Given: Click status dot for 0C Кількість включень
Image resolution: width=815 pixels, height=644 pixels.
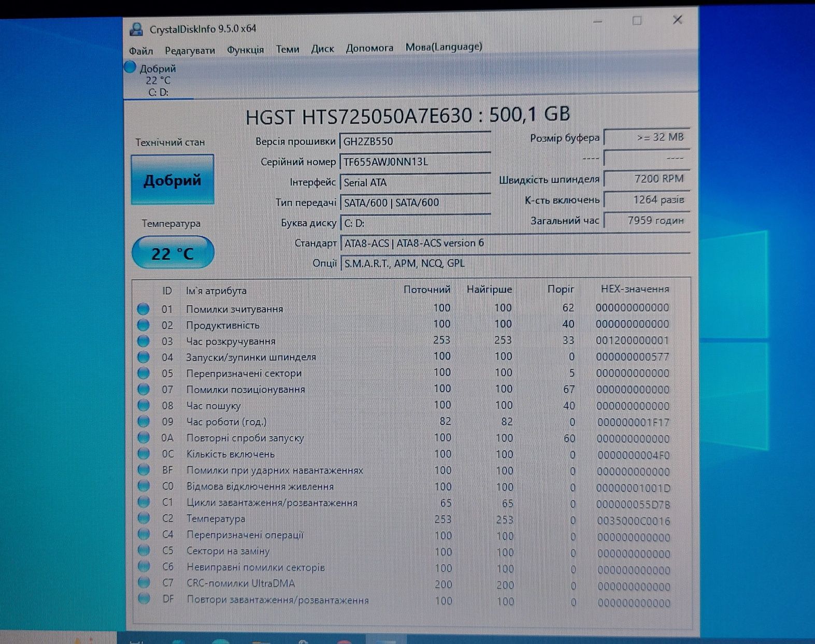Looking at the screenshot, I should click(x=144, y=453).
